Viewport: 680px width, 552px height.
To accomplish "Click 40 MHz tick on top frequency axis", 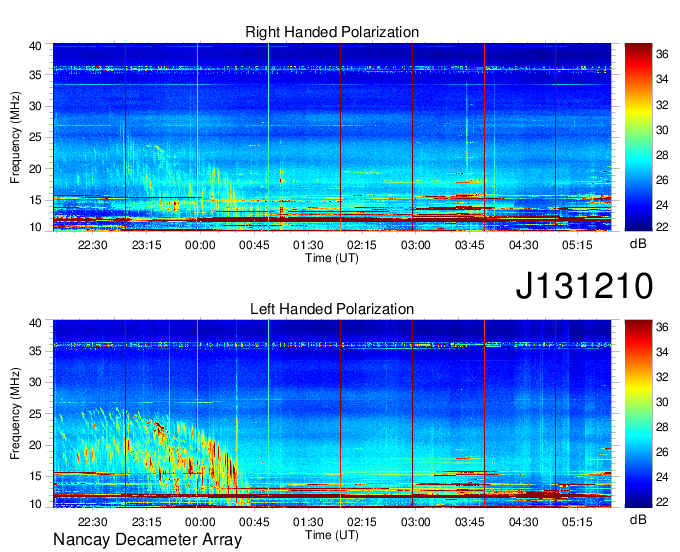I will click(35, 46).
